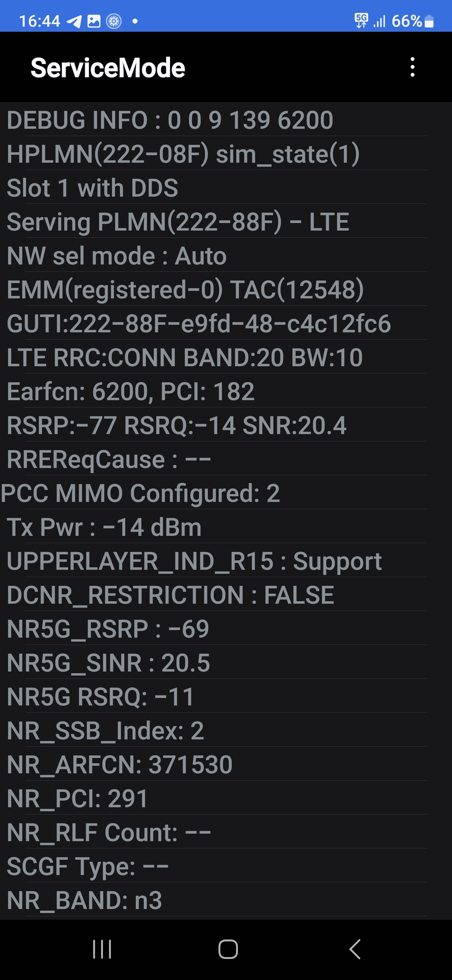Tap the NW sel mode Auto line
This screenshot has height=980, width=452.
(226, 255)
